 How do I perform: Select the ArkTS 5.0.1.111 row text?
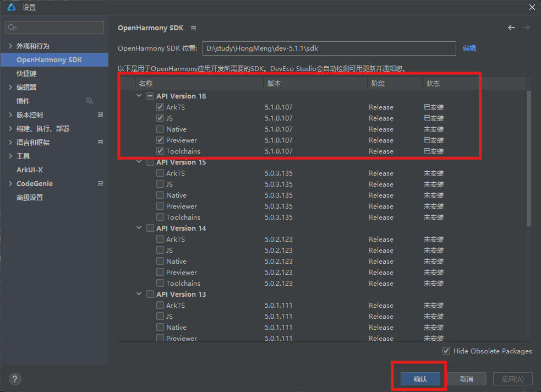pos(175,306)
